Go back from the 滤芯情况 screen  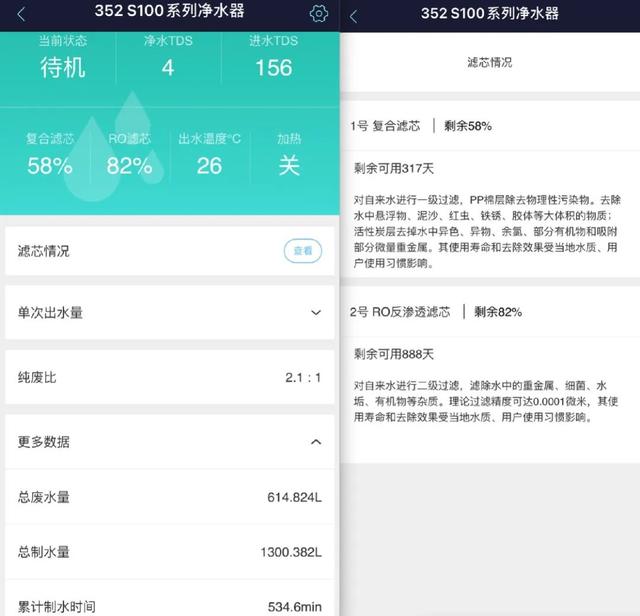click(353, 17)
